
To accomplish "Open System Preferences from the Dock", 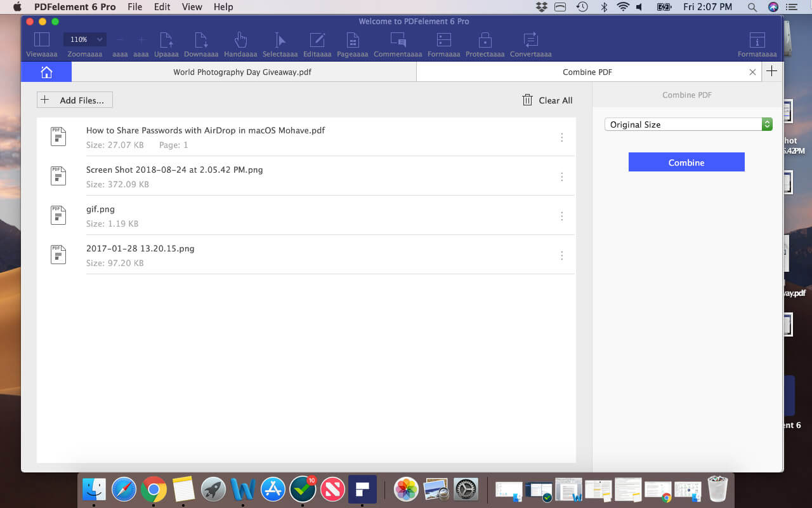I will [466, 490].
